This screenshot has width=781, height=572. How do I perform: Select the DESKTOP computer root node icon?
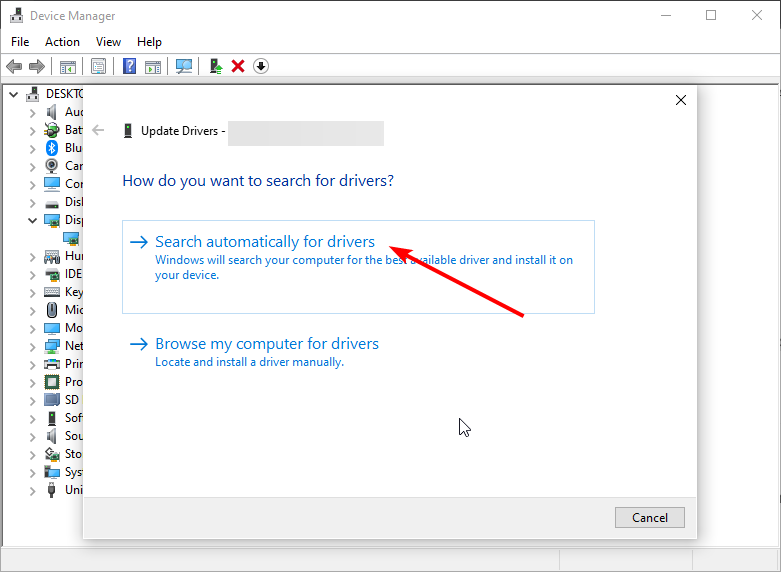pyautogui.click(x=33, y=94)
